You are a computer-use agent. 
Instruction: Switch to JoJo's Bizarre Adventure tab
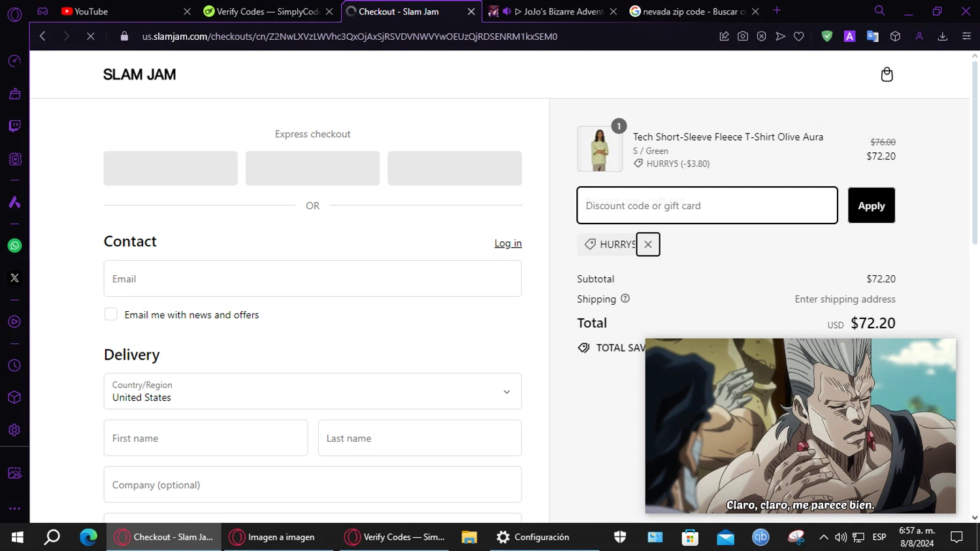(553, 11)
